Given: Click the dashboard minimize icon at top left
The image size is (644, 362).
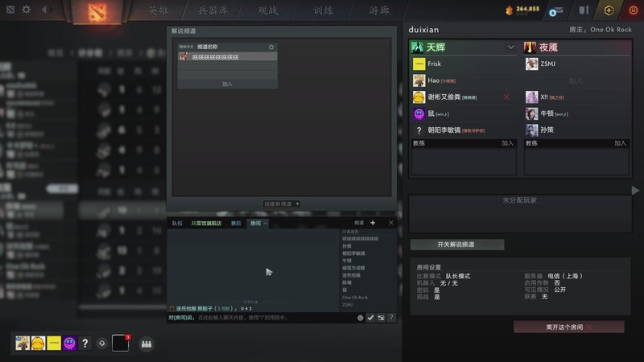Looking at the screenshot, I should click(x=10, y=9).
